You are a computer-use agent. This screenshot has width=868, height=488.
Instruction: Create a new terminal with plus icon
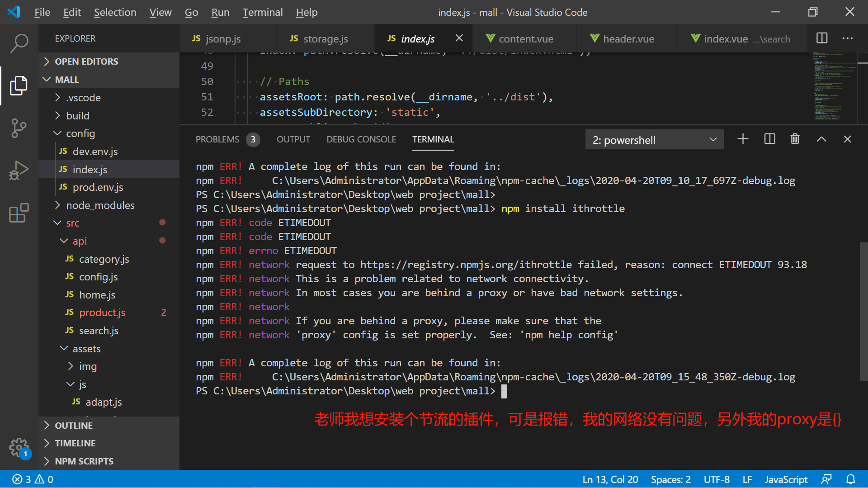coord(743,139)
